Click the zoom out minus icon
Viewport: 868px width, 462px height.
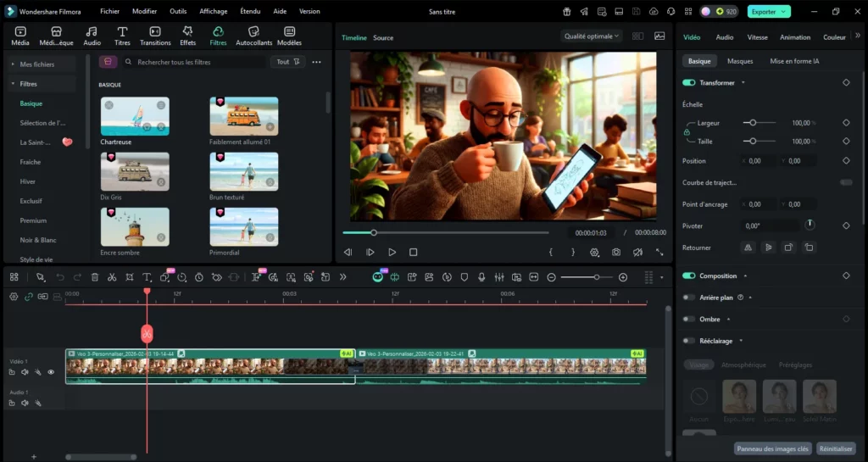click(551, 277)
